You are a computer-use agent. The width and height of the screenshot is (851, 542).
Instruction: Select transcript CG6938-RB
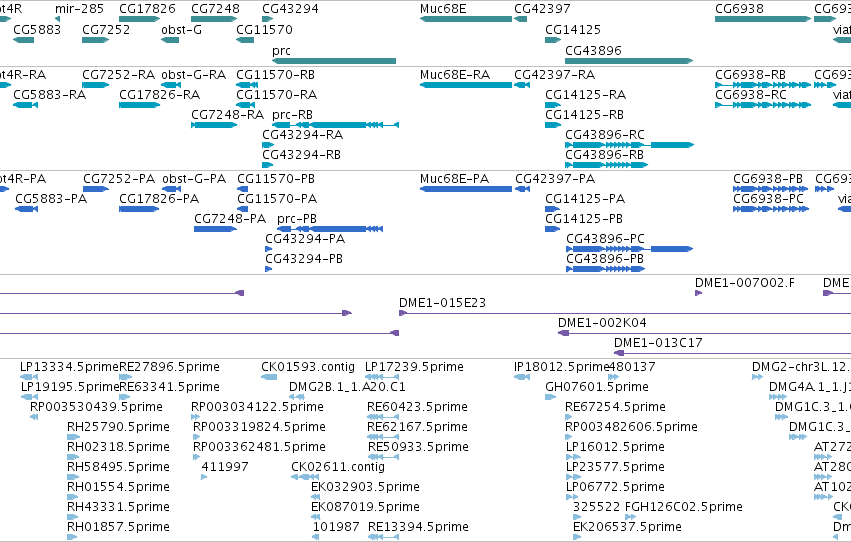(763, 85)
